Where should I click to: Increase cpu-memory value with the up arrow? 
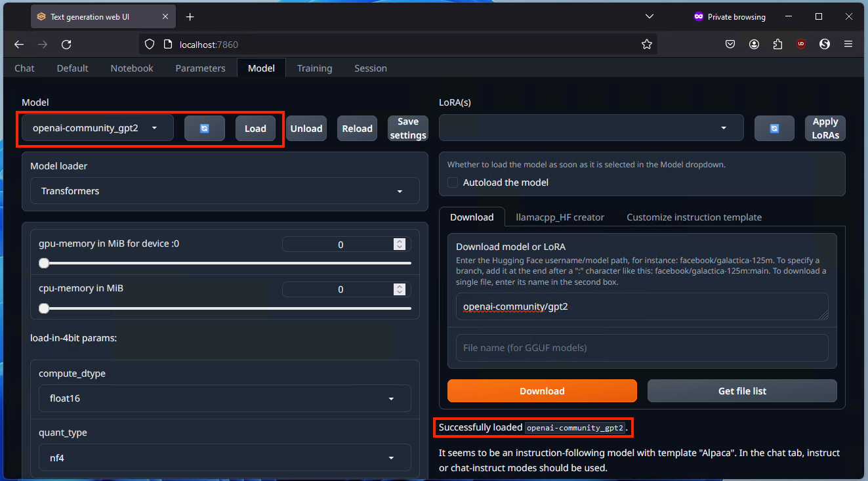[x=399, y=286]
